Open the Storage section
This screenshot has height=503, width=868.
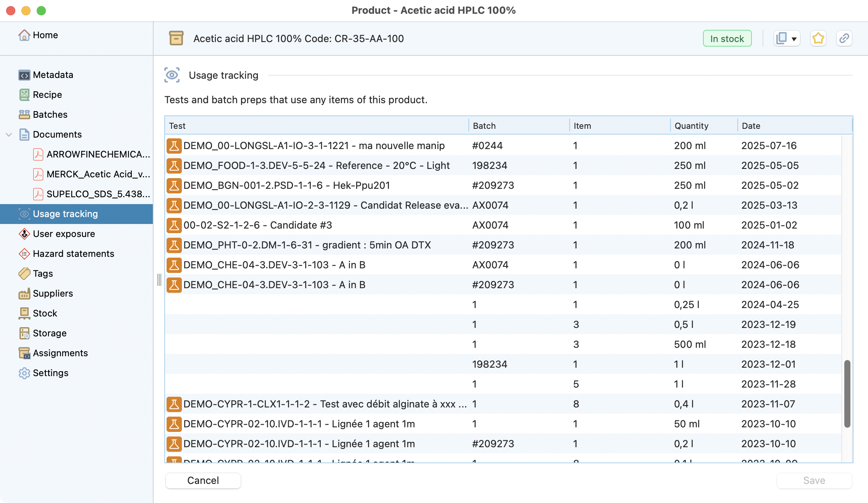click(49, 333)
